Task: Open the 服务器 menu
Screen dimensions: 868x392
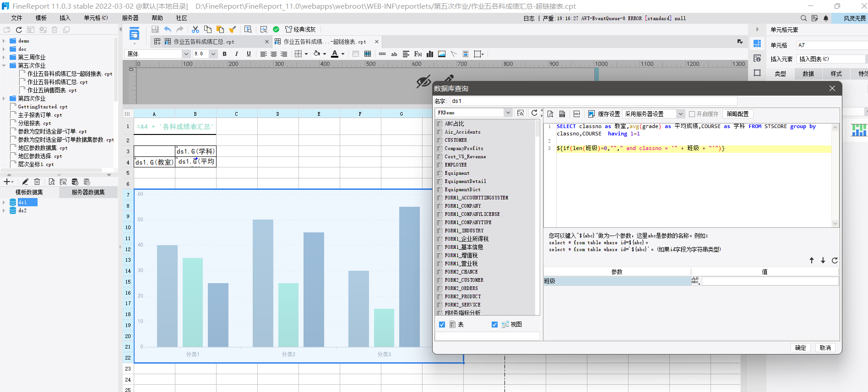Action: (130, 18)
